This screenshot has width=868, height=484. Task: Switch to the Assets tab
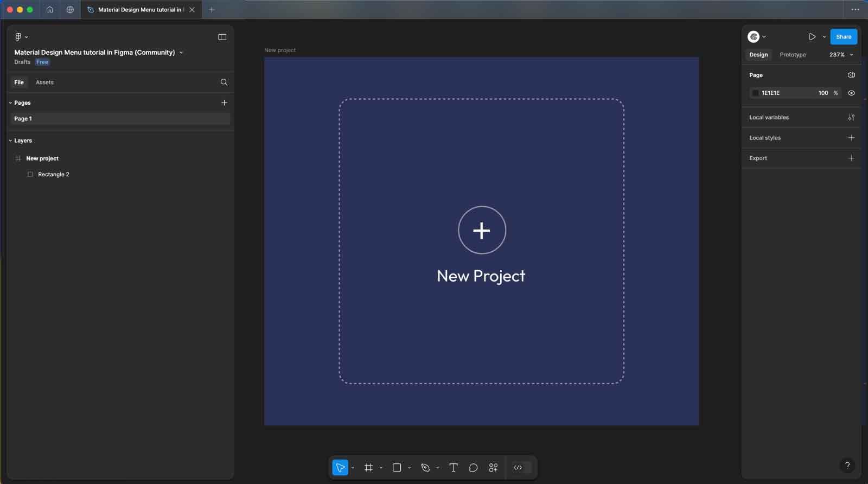44,82
